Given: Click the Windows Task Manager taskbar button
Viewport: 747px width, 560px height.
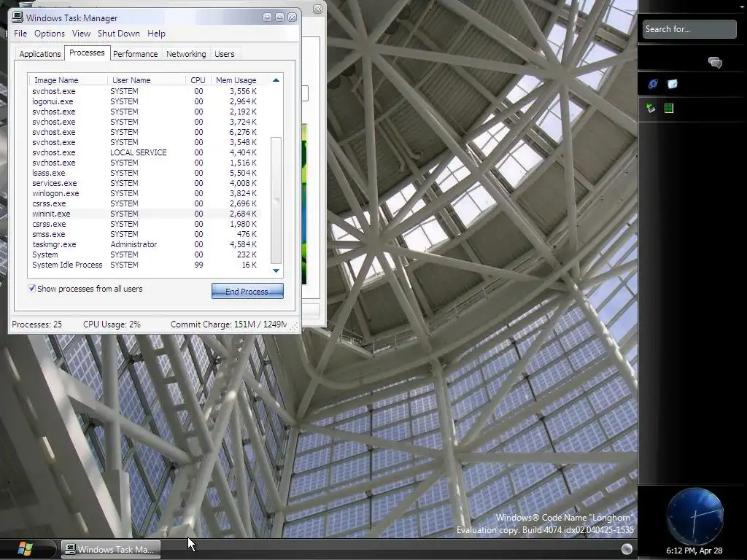Looking at the screenshot, I should pyautogui.click(x=111, y=549).
